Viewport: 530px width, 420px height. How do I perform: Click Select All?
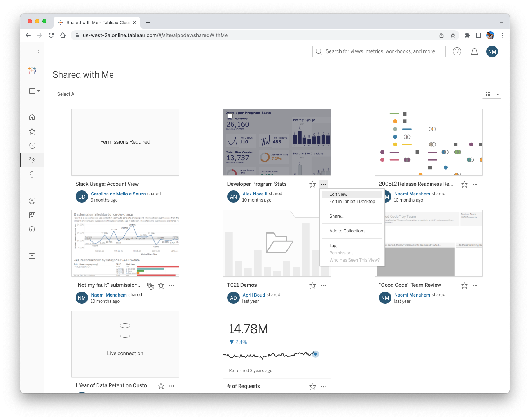click(67, 94)
